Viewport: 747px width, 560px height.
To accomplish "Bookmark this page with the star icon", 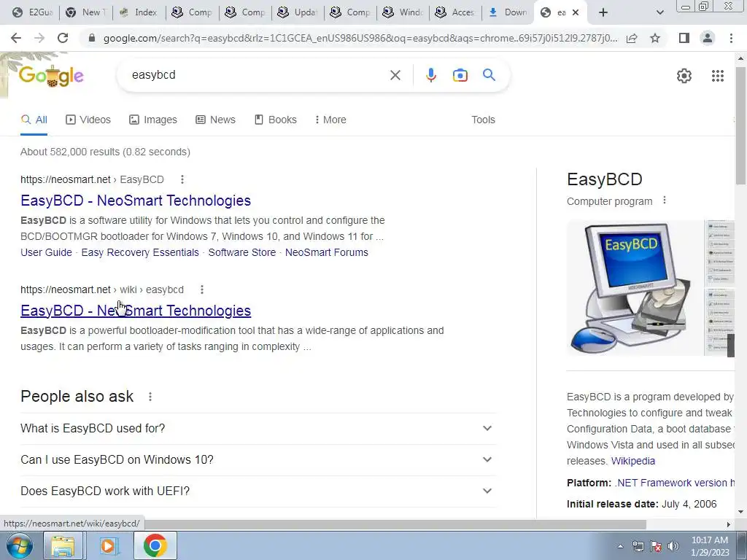I will tap(656, 38).
